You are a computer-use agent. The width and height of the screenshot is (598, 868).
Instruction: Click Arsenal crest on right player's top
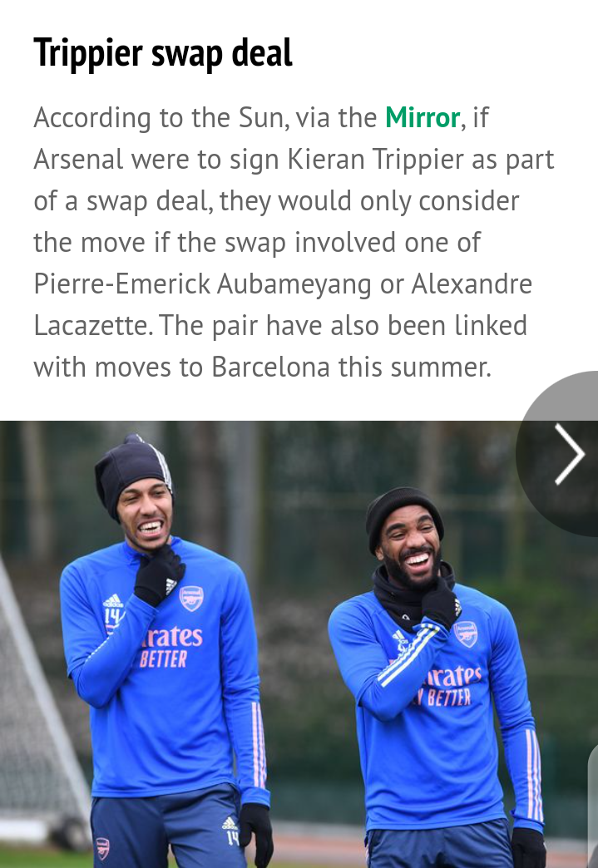pyautogui.click(x=466, y=634)
